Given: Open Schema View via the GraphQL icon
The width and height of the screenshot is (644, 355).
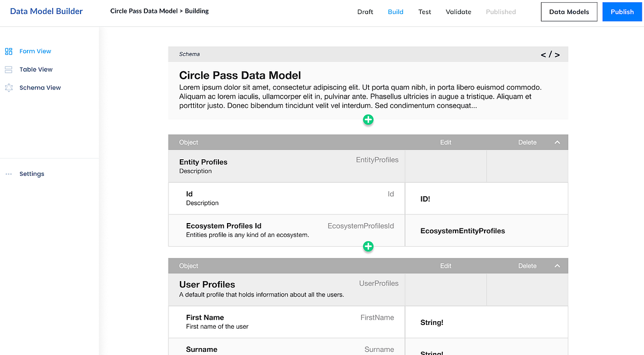Looking at the screenshot, I should (x=9, y=87).
